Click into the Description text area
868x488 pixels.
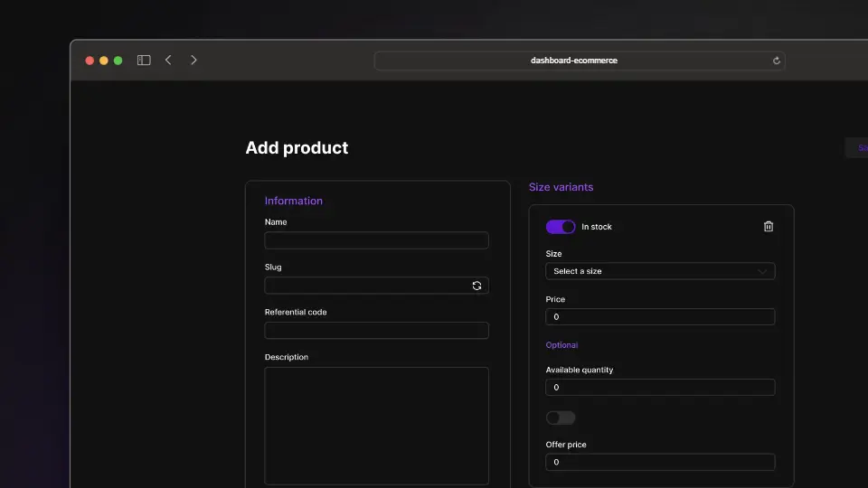tap(376, 425)
